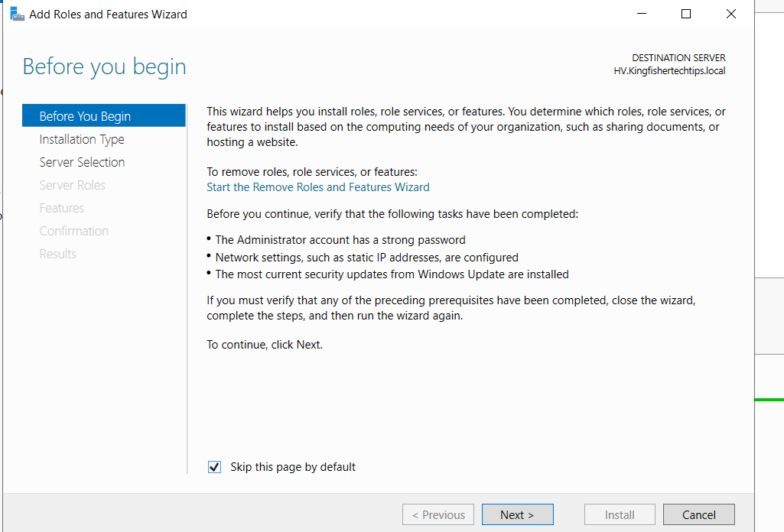
Task: Select Before You Begin step
Action: pyautogui.click(x=104, y=116)
